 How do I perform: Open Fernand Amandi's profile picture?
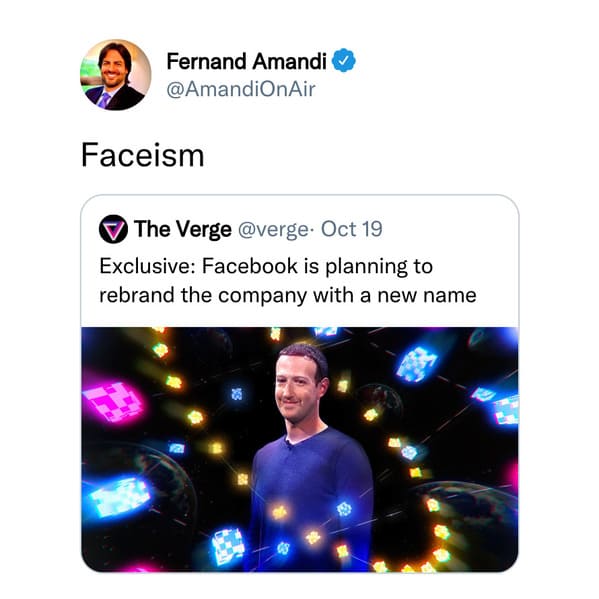(x=115, y=75)
